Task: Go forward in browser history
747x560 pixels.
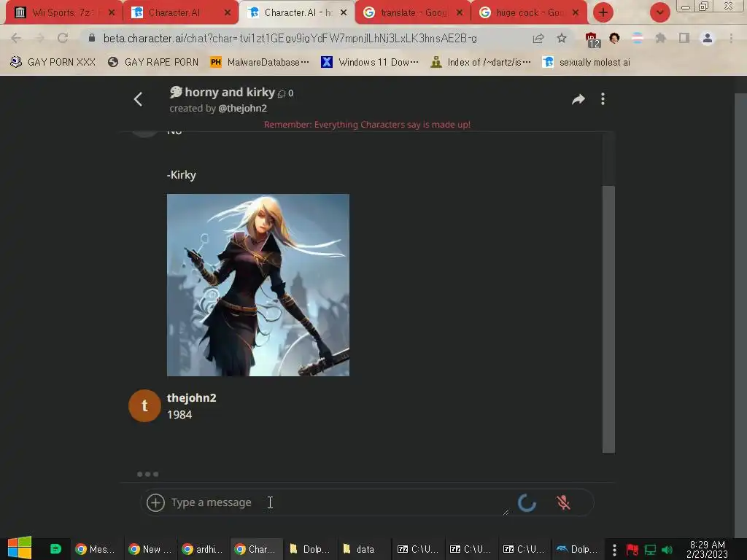Action: (x=39, y=38)
